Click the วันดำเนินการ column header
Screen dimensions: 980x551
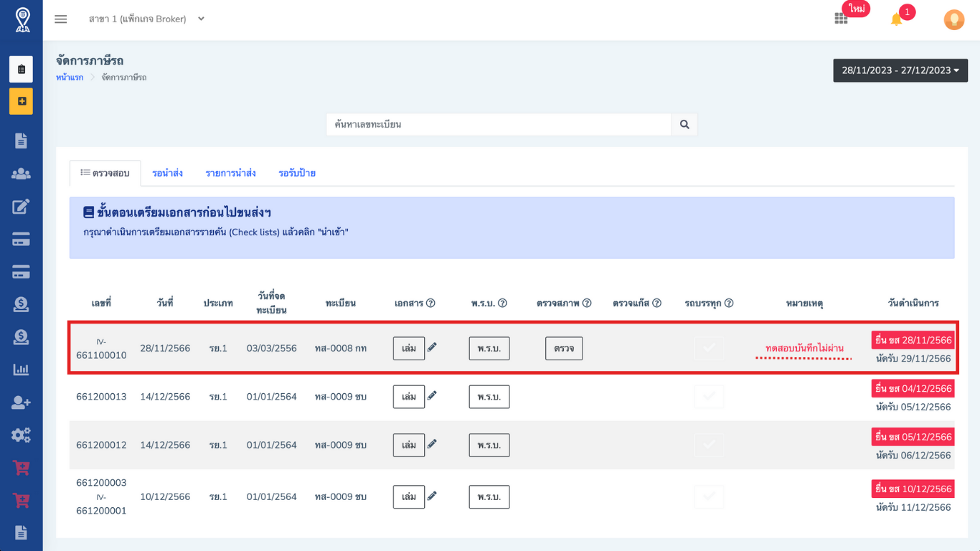coord(913,303)
